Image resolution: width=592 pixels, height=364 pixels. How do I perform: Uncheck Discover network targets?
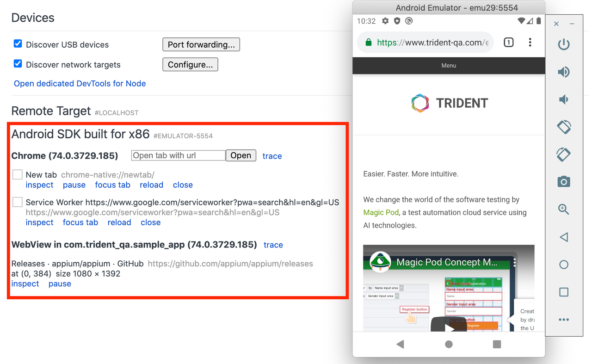pos(18,64)
